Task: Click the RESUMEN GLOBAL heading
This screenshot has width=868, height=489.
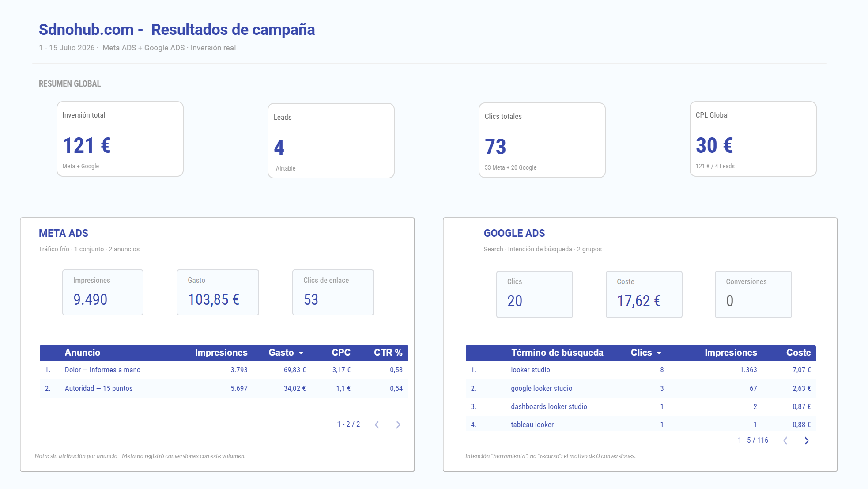Action: [70, 83]
